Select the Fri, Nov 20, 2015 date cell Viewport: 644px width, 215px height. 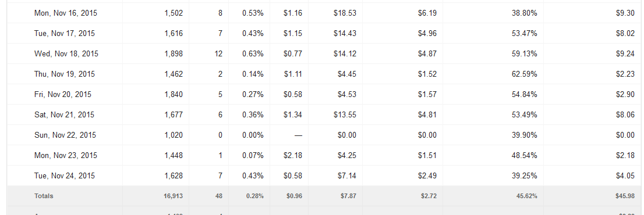63,94
